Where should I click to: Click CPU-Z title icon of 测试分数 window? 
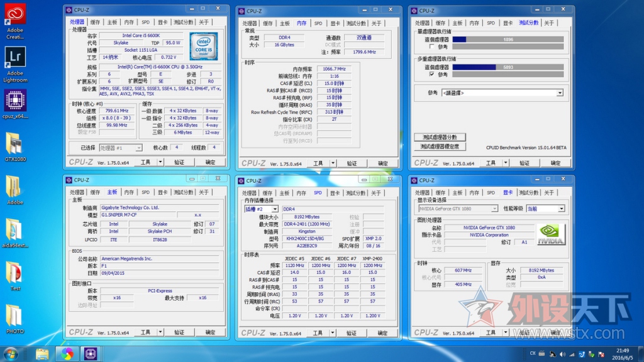tap(414, 11)
